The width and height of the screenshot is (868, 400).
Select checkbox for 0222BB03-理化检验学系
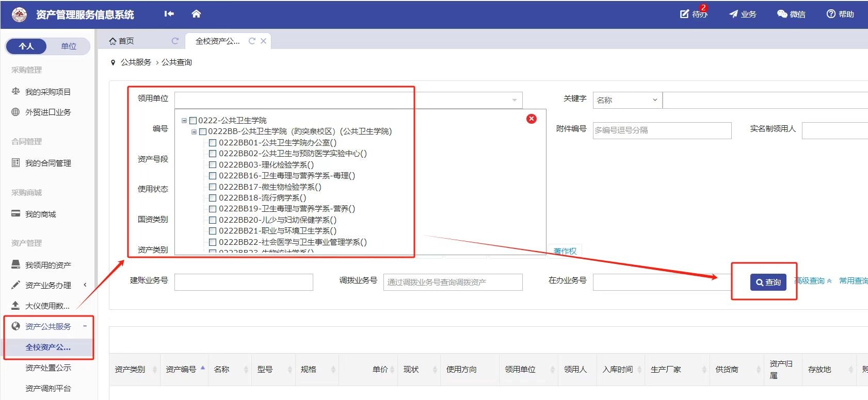pos(213,165)
